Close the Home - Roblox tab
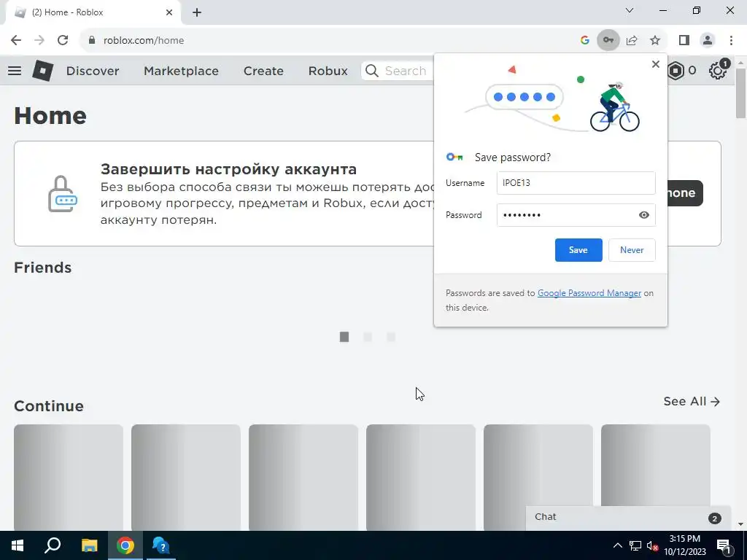 pyautogui.click(x=169, y=12)
